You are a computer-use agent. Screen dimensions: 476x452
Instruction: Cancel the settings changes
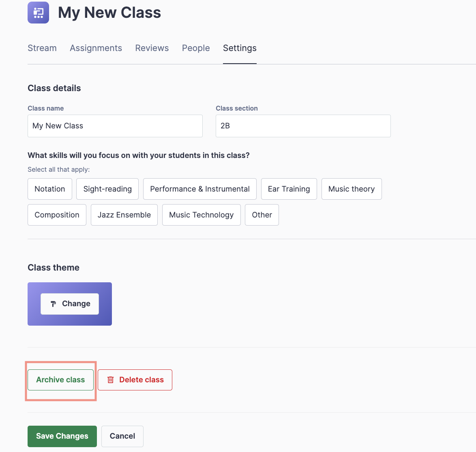(122, 436)
